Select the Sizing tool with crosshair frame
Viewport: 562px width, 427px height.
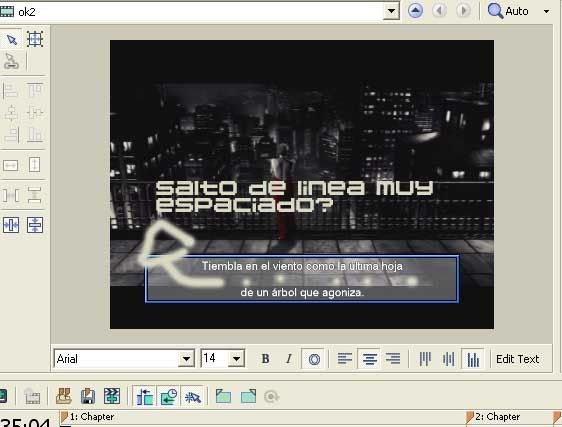pos(35,39)
